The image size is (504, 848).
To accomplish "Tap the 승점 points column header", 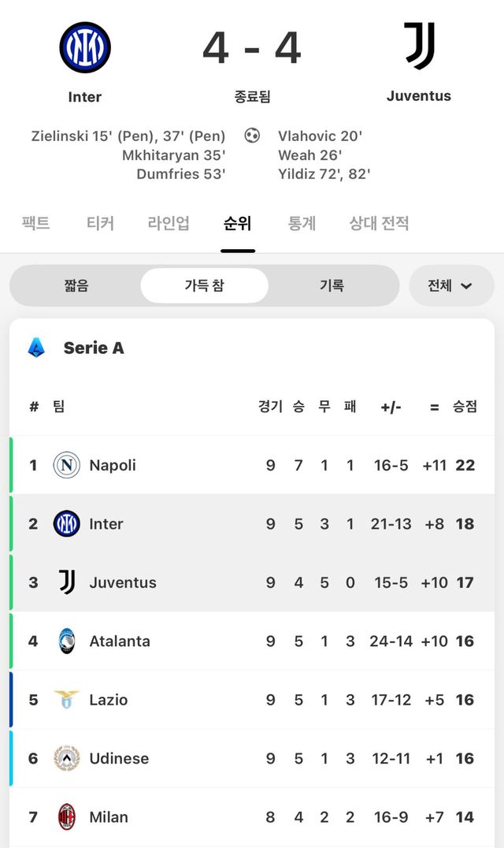I will coord(465,407).
